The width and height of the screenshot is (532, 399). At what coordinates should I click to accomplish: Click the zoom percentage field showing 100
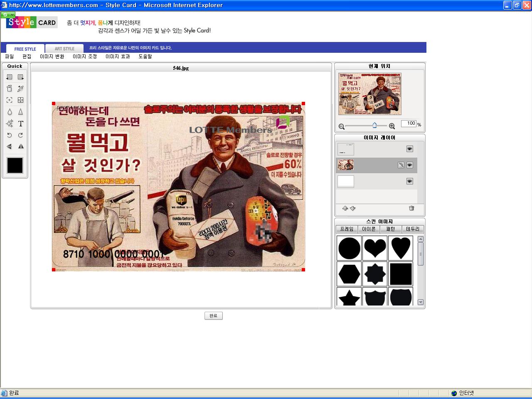(x=409, y=123)
